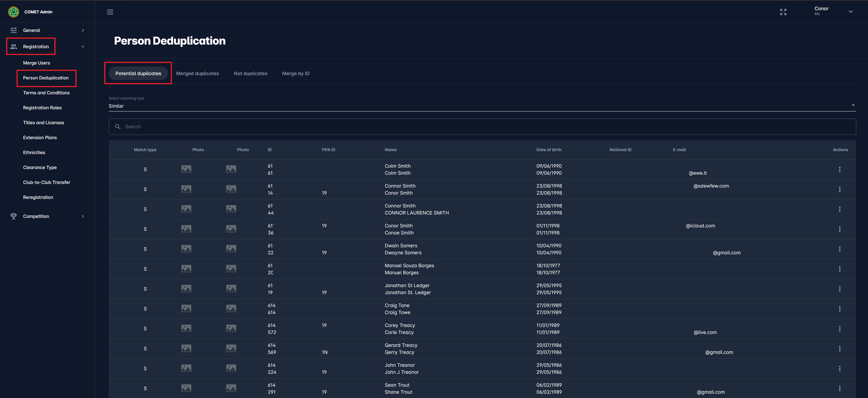Click the search magnifier icon
Screen dimensions: 868x398
118,127
